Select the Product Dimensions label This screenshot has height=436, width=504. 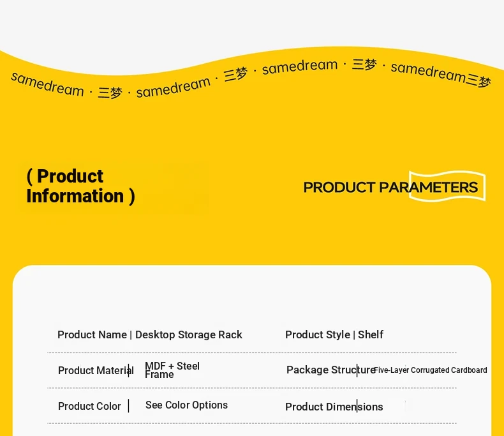334,407
